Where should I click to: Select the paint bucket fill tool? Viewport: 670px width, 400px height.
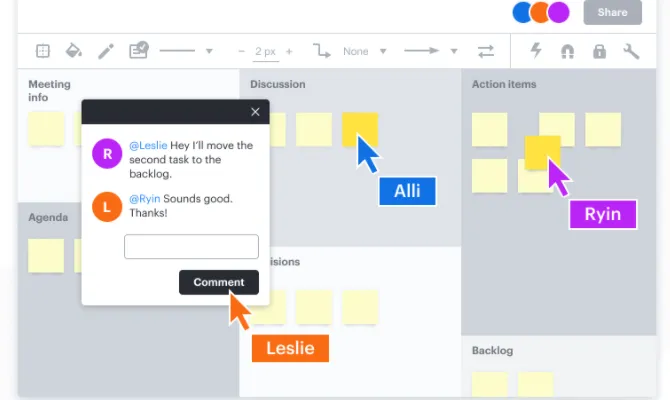(73, 51)
